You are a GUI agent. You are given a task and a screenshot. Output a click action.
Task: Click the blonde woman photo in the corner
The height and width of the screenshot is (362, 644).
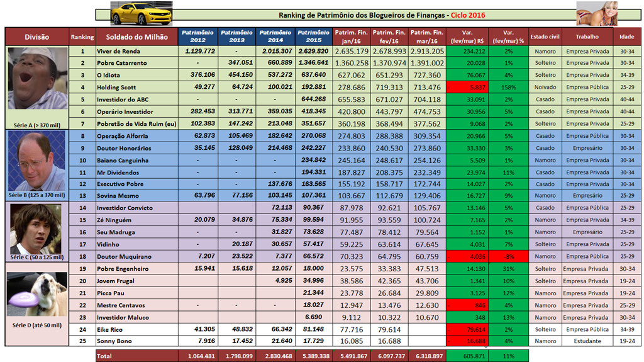tap(597, 13)
